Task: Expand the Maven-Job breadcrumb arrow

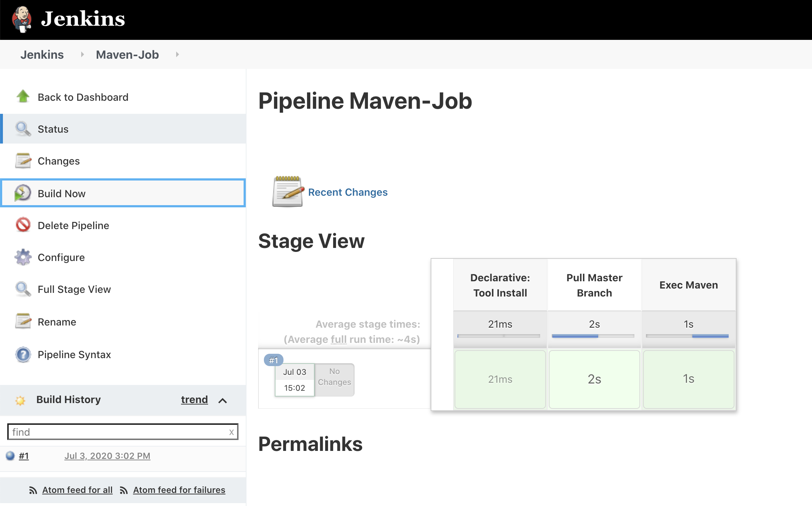Action: point(177,54)
